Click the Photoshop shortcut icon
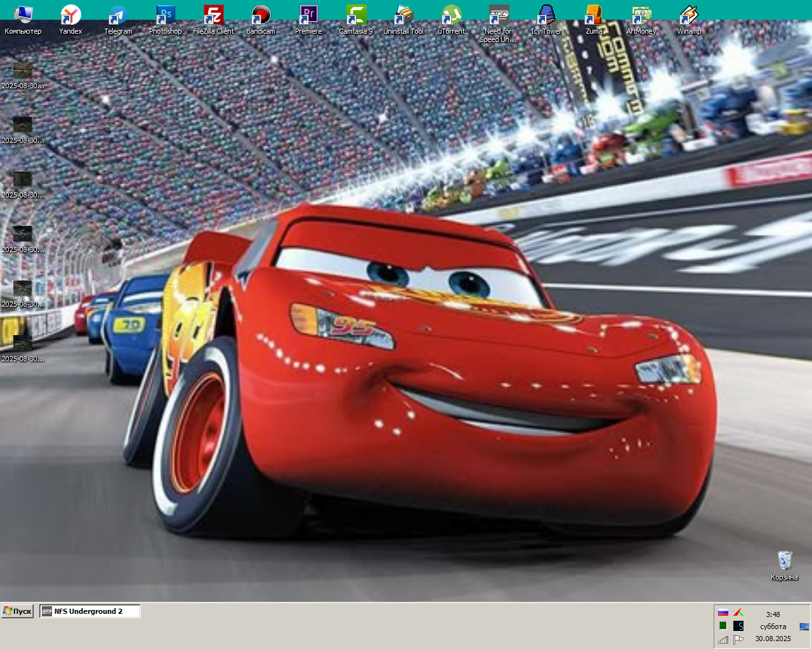Viewport: 812px width, 650px height. tap(166, 20)
